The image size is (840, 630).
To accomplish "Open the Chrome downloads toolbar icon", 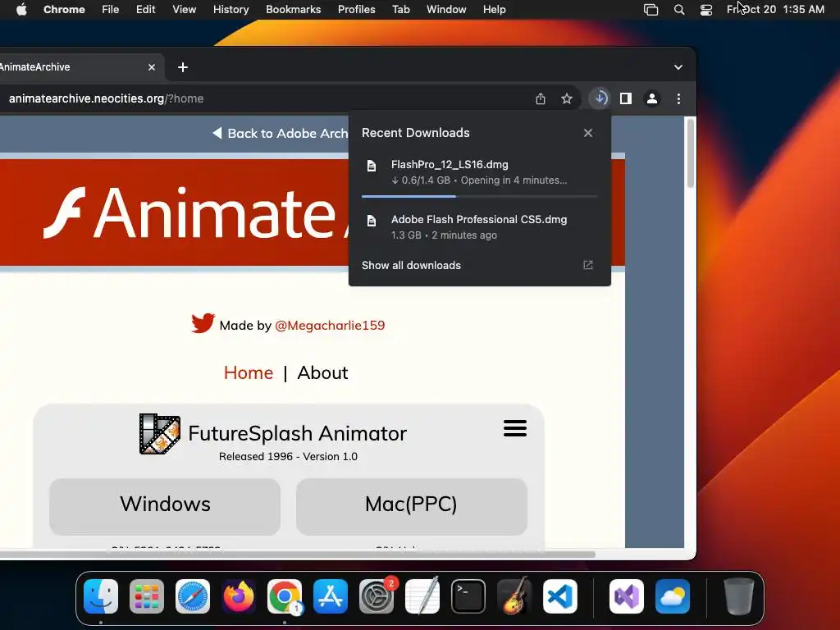I will pos(600,98).
